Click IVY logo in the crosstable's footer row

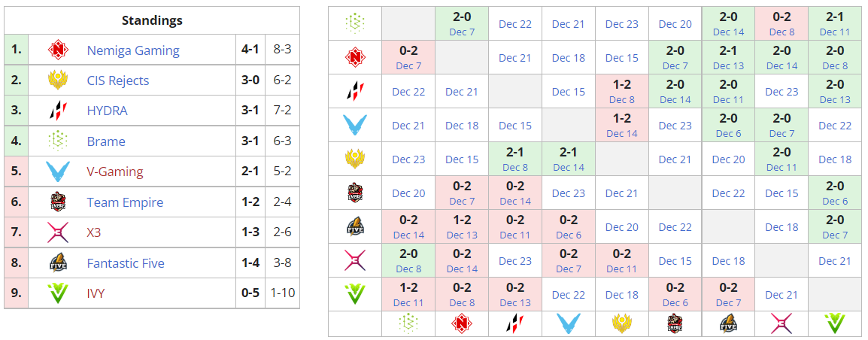click(x=835, y=323)
